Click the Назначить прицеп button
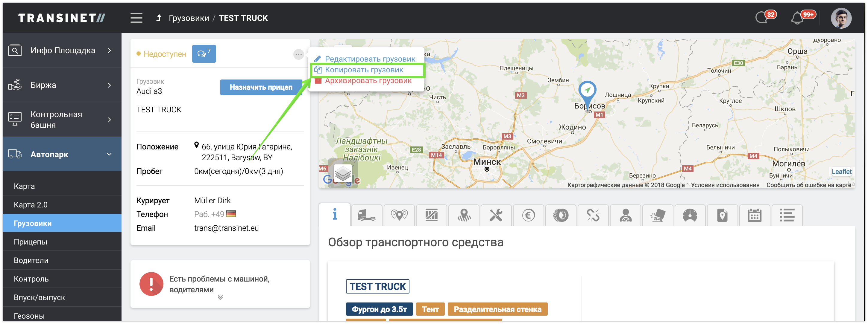 coord(261,87)
